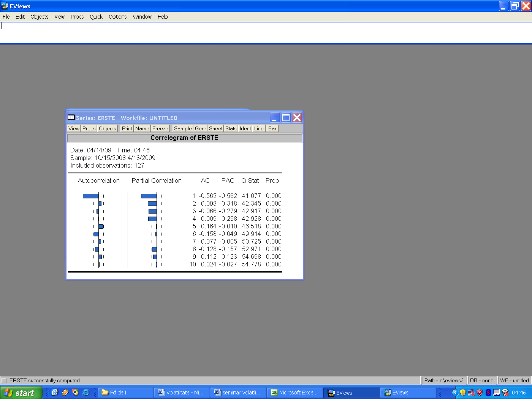Click the yellow shield tray icon
This screenshot has height=399, width=532.
pyautogui.click(x=463, y=393)
